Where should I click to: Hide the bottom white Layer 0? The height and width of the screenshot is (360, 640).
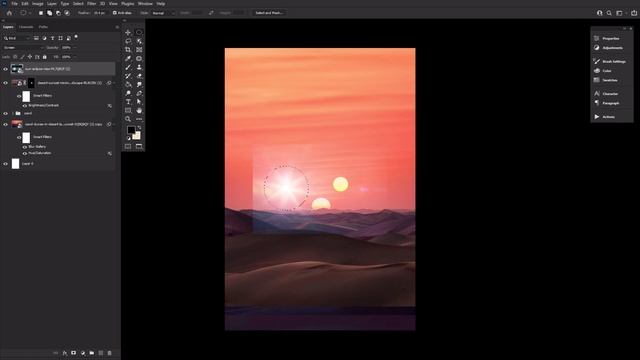point(5,164)
